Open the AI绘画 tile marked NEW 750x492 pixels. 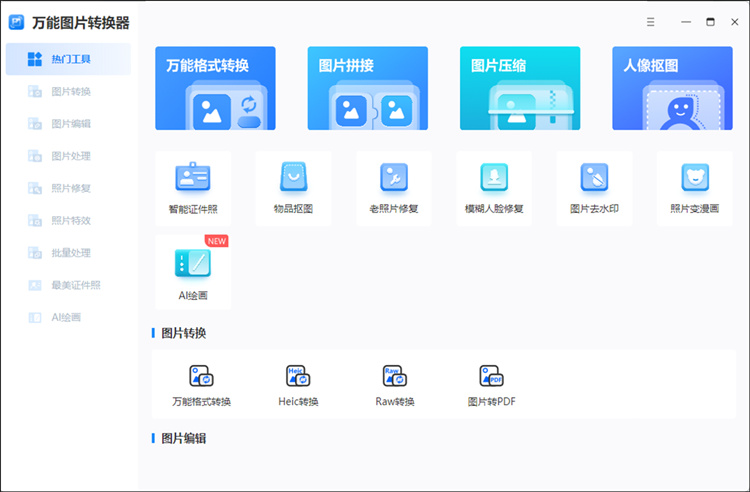pos(193,272)
